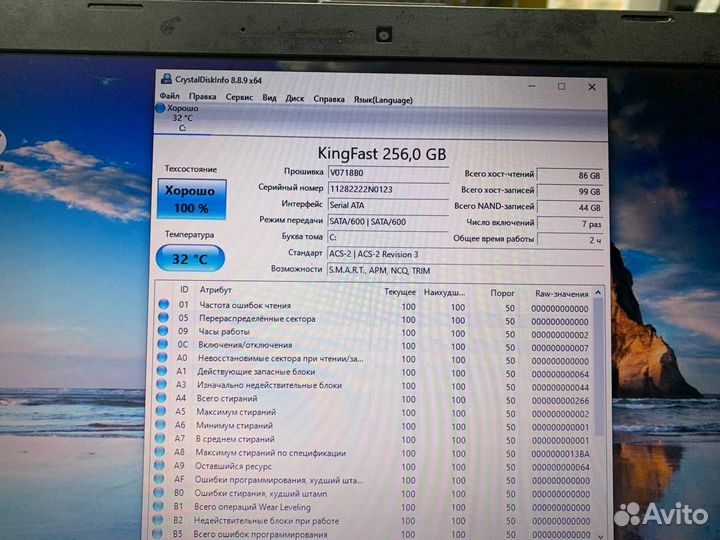Click status icon for В среднем стираний
This screenshot has width=720, height=540.
click(x=159, y=438)
